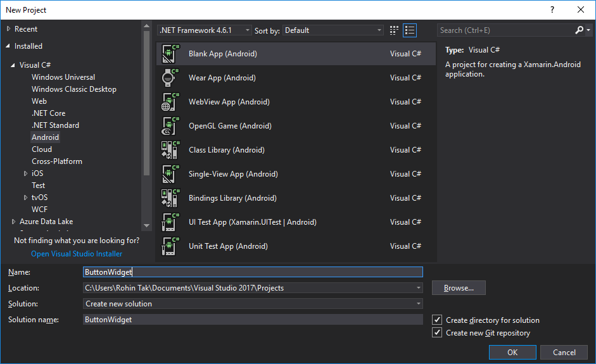
Task: Click the Bindings Library (Android) icon
Action: (170, 198)
